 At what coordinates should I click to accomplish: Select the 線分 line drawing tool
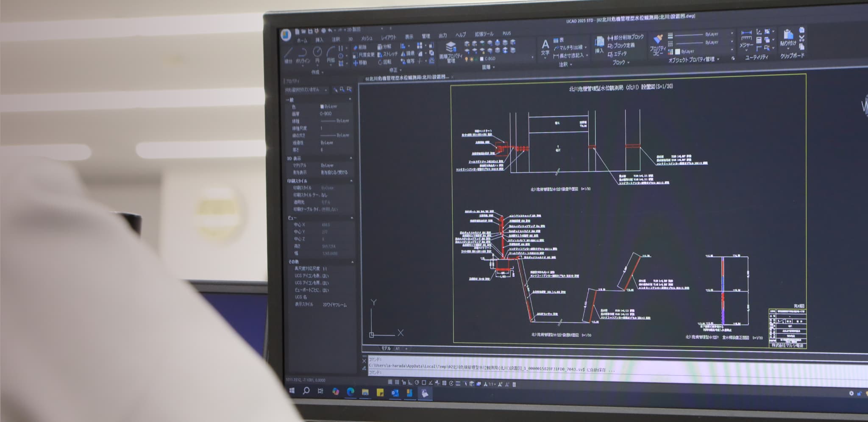[x=288, y=54]
